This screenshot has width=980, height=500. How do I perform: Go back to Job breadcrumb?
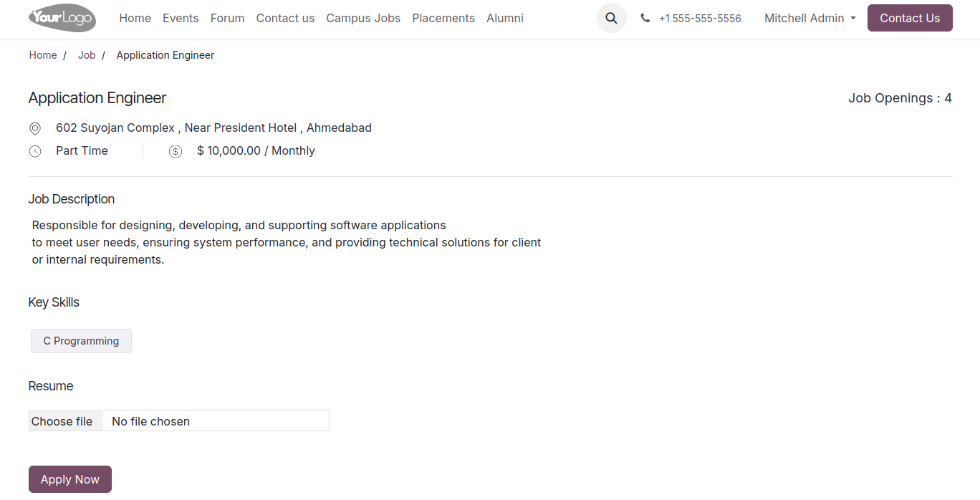(x=87, y=55)
